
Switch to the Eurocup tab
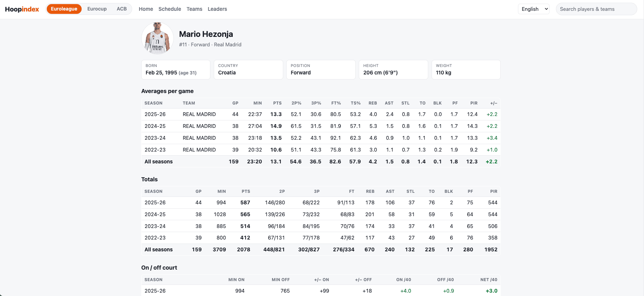coord(97,9)
